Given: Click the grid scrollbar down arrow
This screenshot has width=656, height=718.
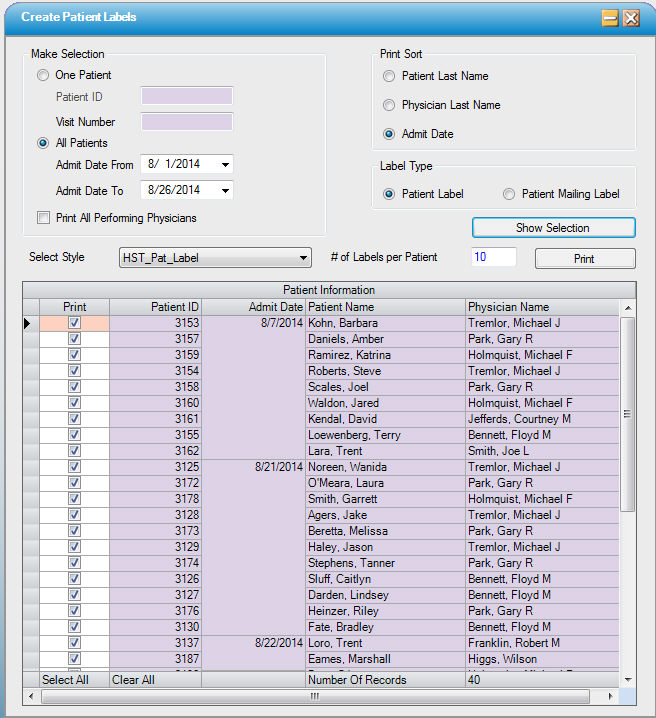Looking at the screenshot, I should (x=627, y=679).
